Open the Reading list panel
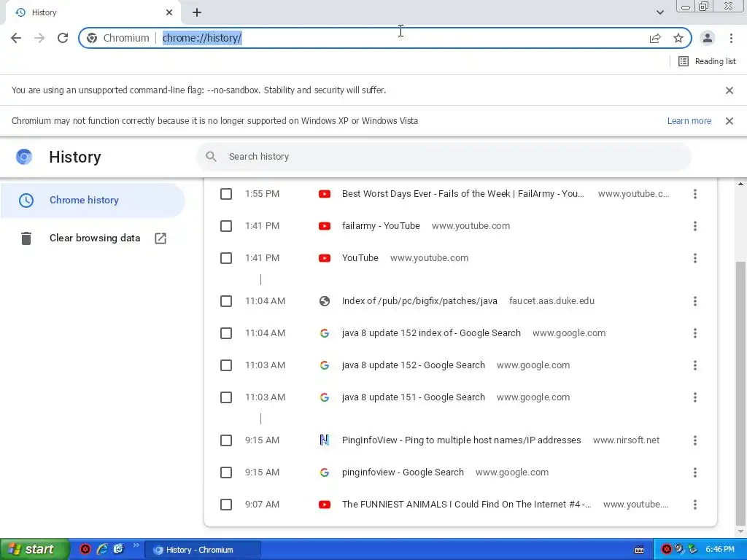The height and width of the screenshot is (560, 747). pyautogui.click(x=707, y=61)
